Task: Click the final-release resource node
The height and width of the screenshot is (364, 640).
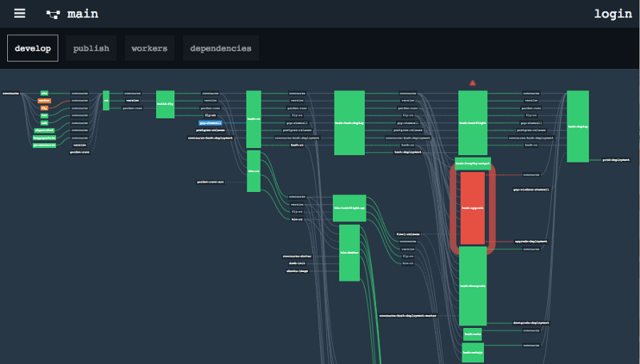Action: pos(408,234)
